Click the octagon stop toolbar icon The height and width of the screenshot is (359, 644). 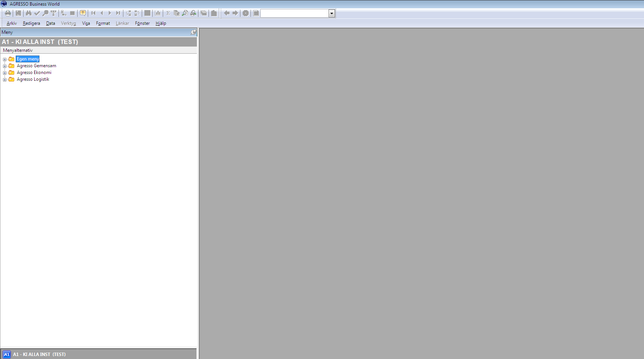tap(246, 13)
